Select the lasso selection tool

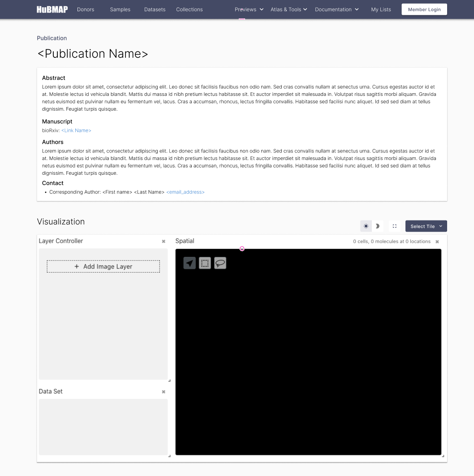click(x=220, y=263)
